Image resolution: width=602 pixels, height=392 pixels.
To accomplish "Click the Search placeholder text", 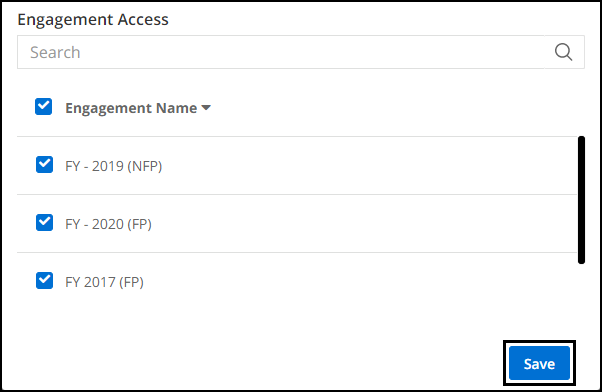I will (55, 53).
